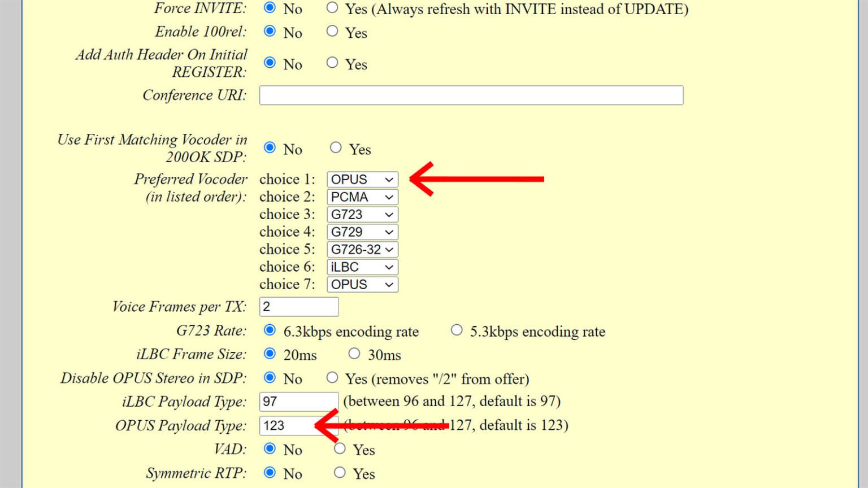Click the iLBC Payload Type field

298,402
